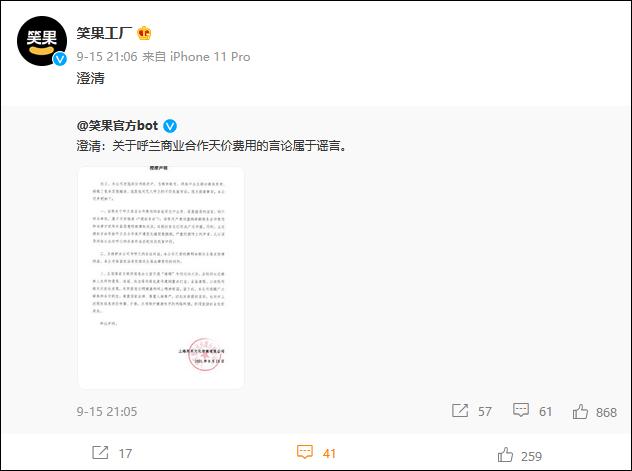Image resolution: width=632 pixels, height=471 pixels.
Task: Click the crown membership badge beside 笑果工厂
Action: click(x=144, y=33)
